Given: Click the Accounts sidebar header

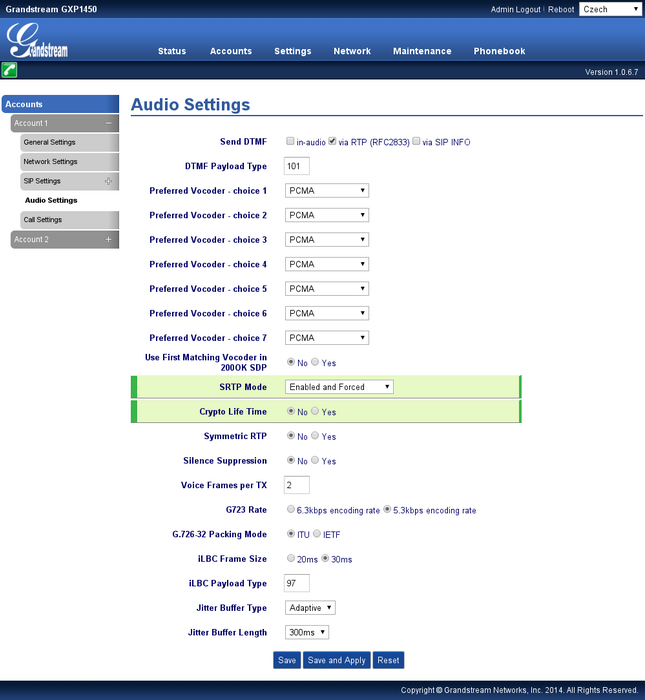Looking at the screenshot, I should pos(60,104).
